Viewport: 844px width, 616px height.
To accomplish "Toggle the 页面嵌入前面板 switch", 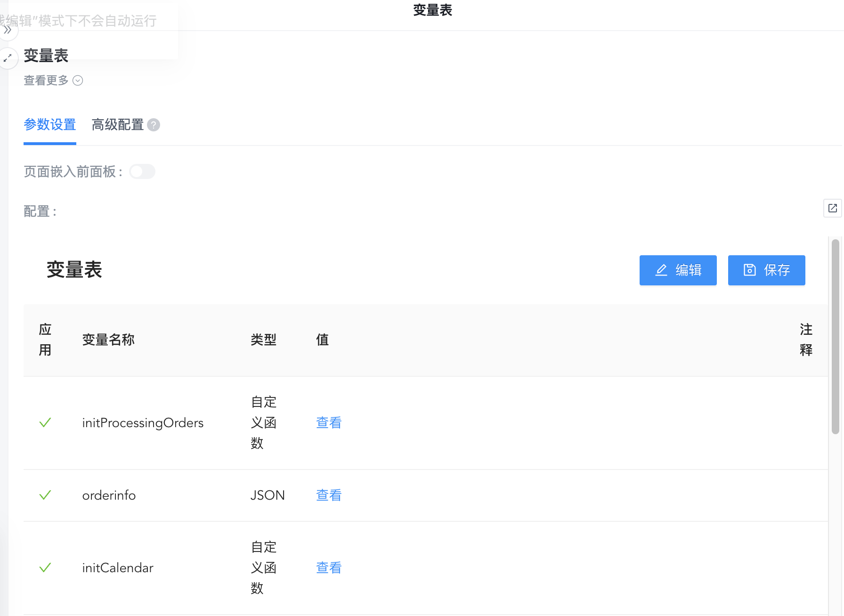I will (x=142, y=171).
